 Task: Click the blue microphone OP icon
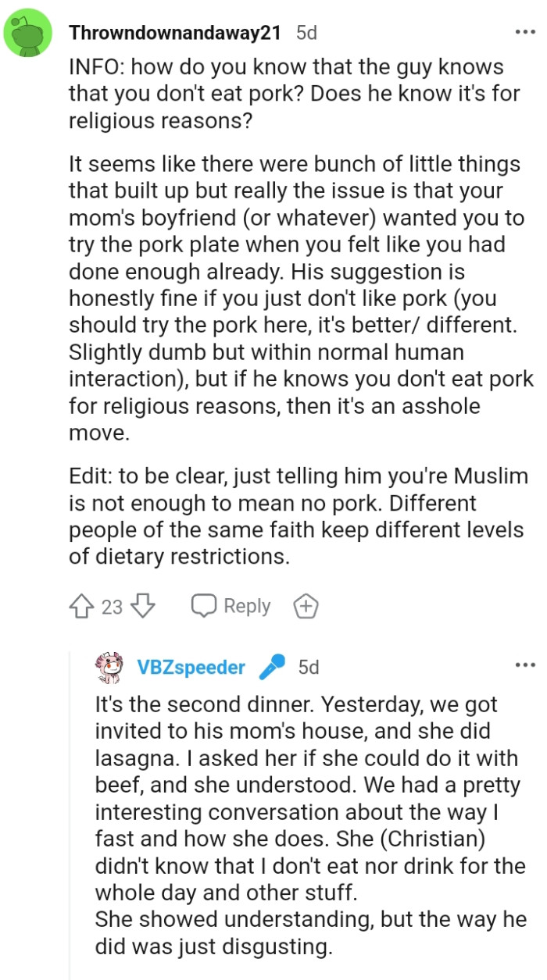tap(271, 668)
